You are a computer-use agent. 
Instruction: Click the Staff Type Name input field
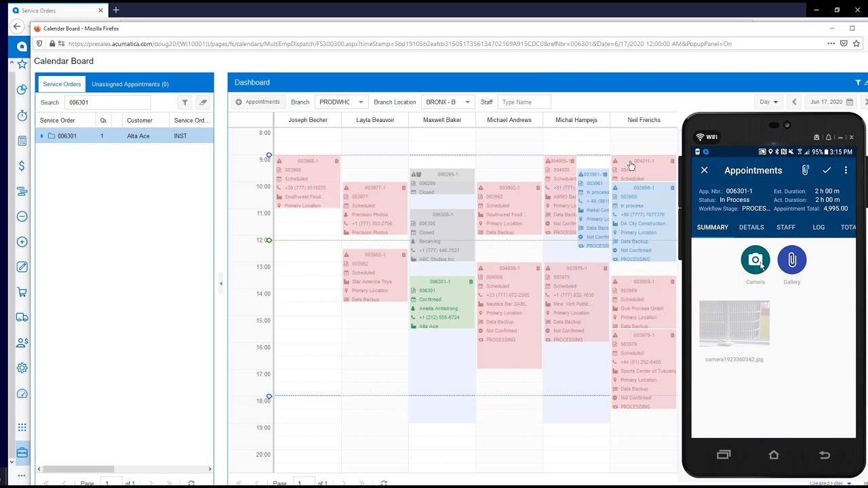pyautogui.click(x=524, y=102)
